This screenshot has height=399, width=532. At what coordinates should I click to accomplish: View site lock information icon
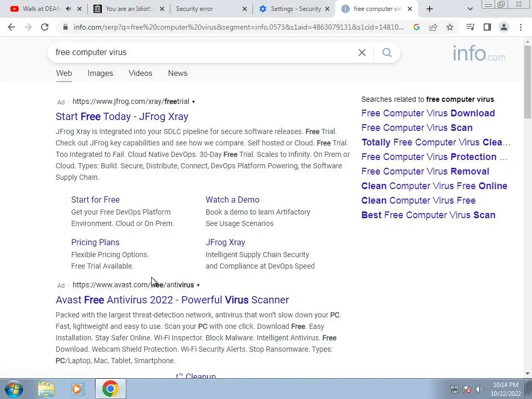(65, 27)
